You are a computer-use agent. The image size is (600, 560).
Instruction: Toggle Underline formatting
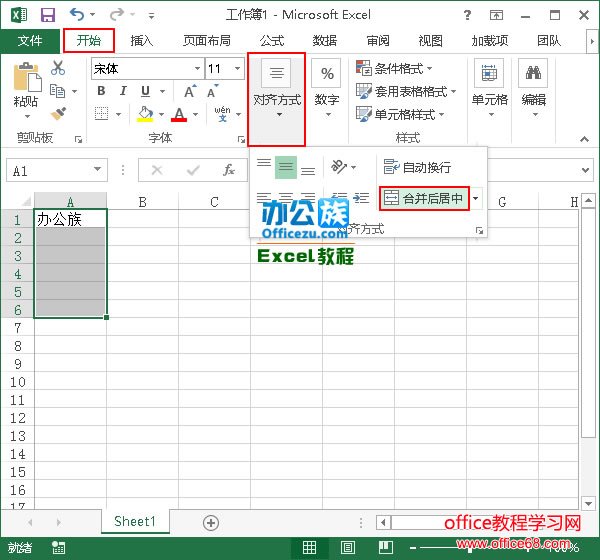pos(145,91)
